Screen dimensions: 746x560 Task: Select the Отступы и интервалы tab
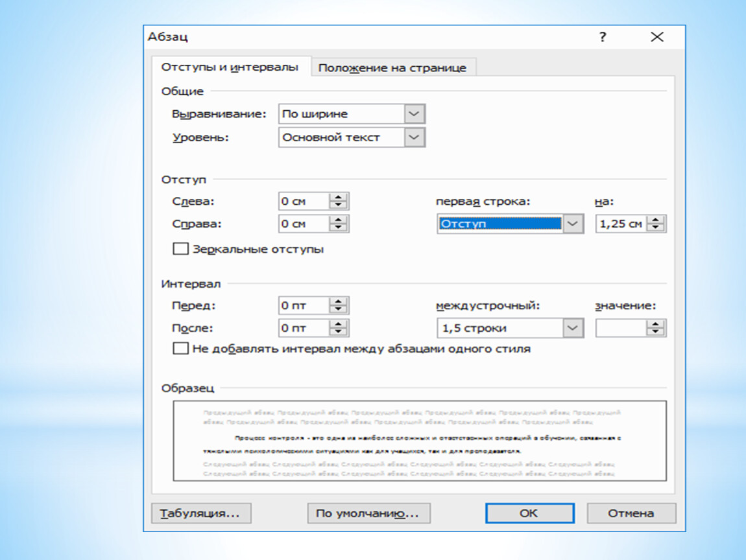(x=230, y=67)
